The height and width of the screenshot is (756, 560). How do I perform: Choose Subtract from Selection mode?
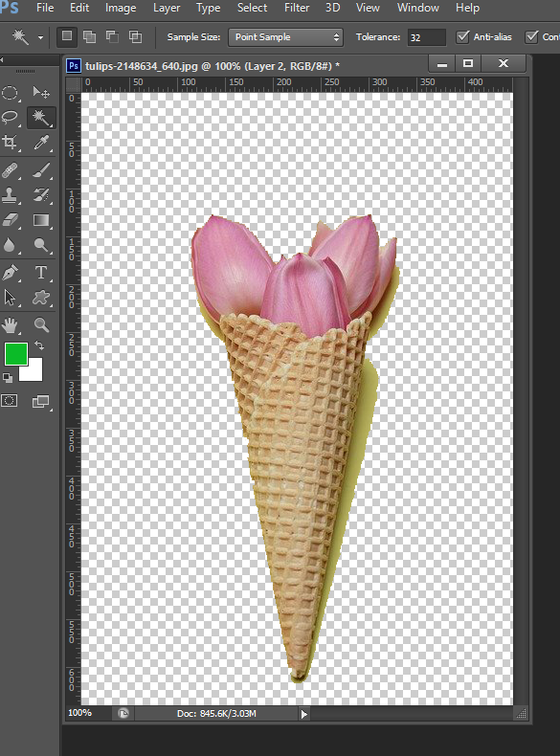point(112,37)
